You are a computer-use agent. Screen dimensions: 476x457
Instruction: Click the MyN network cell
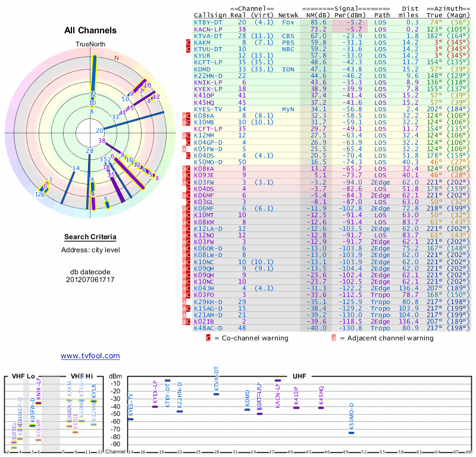(288, 109)
